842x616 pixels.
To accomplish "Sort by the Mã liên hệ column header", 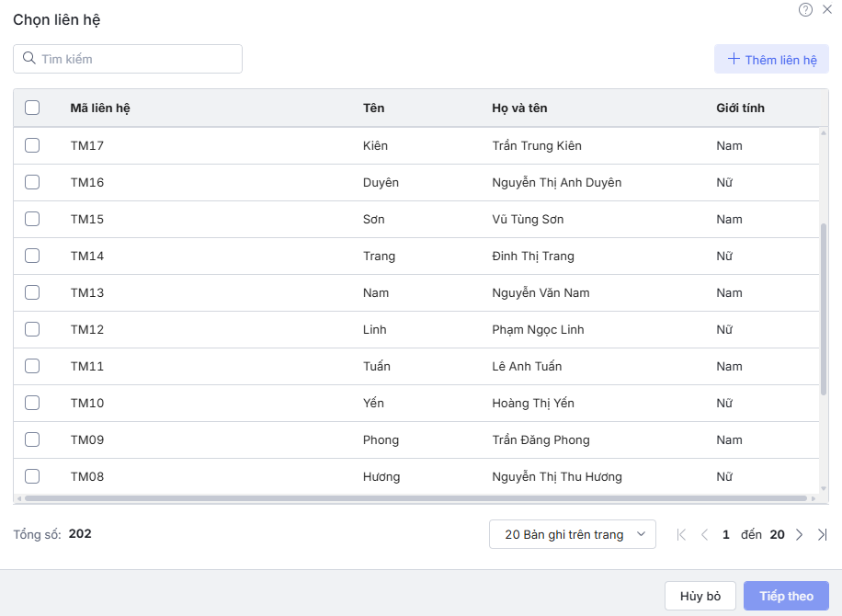I will click(100, 108).
